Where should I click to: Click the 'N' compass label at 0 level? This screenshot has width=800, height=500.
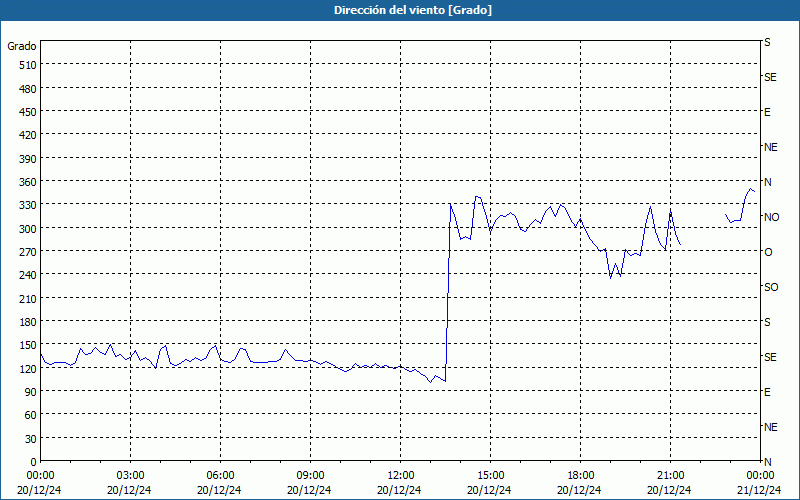click(x=767, y=462)
